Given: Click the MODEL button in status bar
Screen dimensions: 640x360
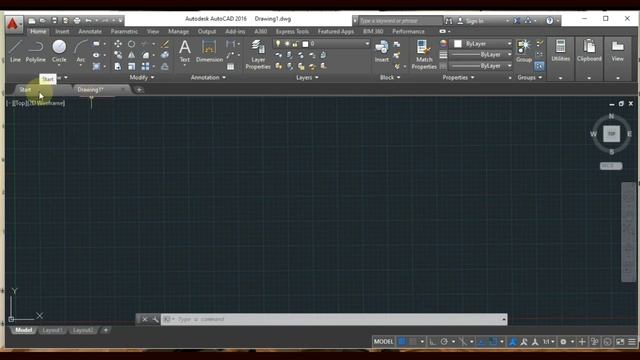Looking at the screenshot, I should click(x=383, y=342).
